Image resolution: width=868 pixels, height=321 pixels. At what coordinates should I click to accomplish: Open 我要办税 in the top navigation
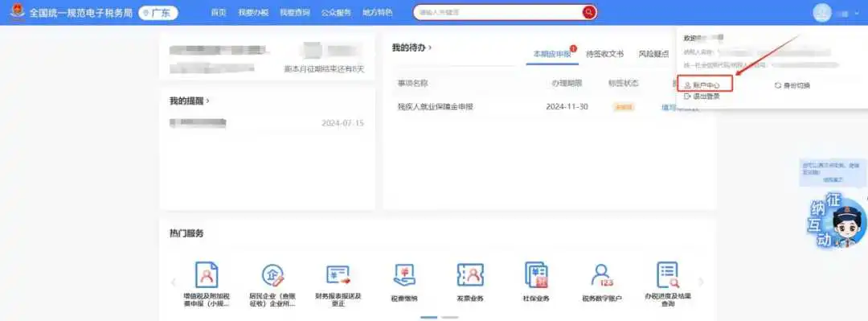(253, 12)
